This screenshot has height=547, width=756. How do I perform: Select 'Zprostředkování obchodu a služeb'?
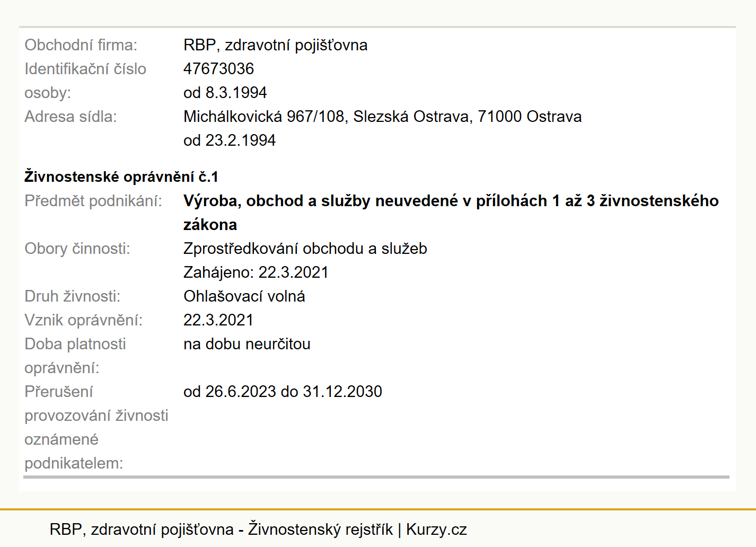[305, 249]
